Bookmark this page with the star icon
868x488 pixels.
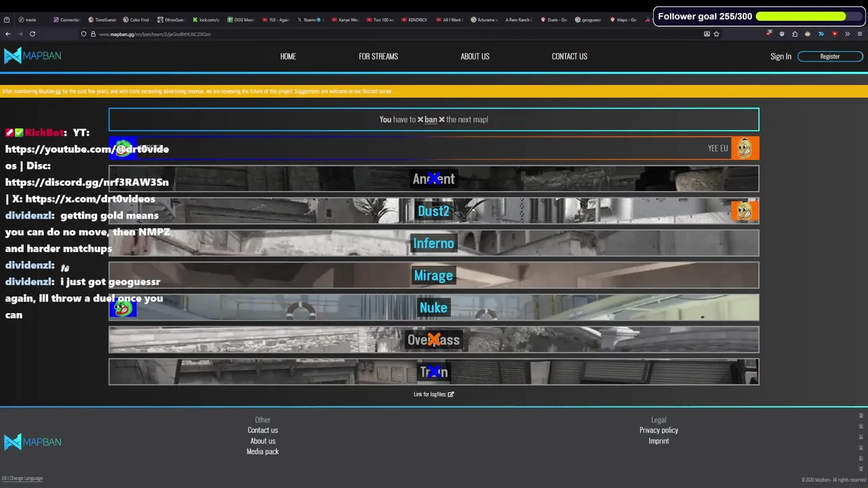tap(717, 34)
